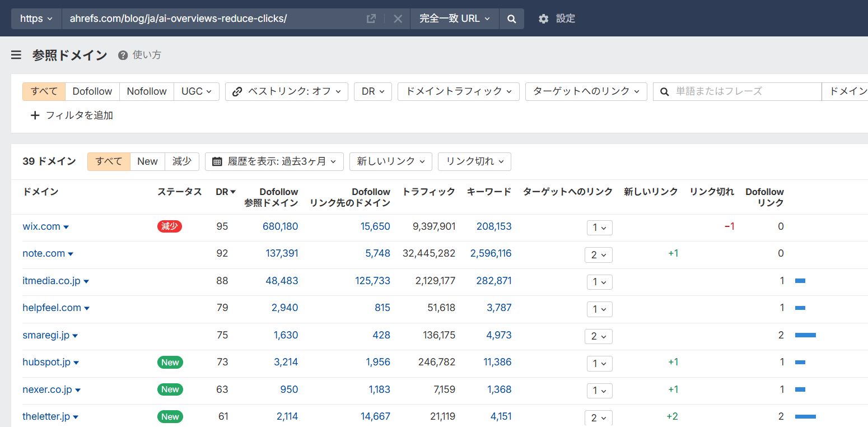Sort by the ドメイン column header
The image size is (868, 427).
pyautogui.click(x=40, y=192)
